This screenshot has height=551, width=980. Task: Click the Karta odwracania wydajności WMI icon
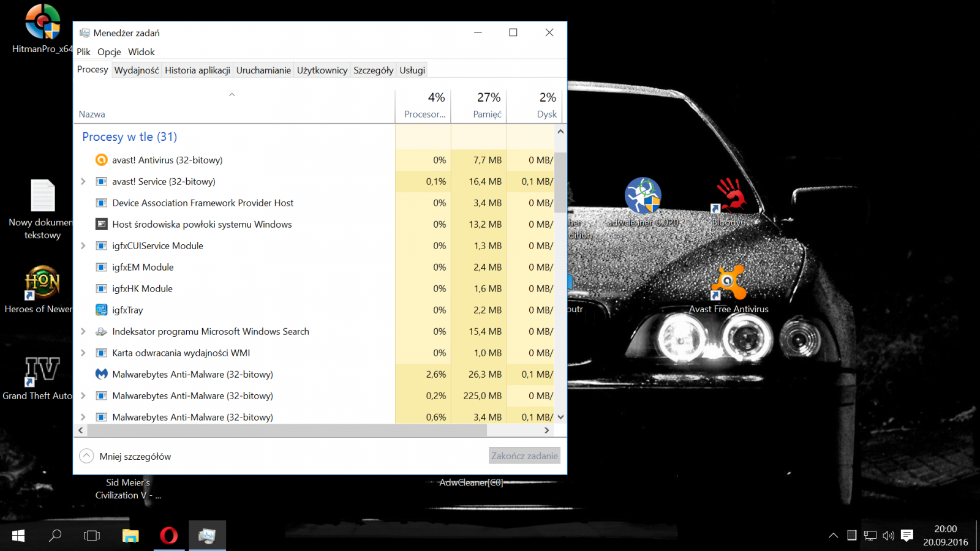102,353
